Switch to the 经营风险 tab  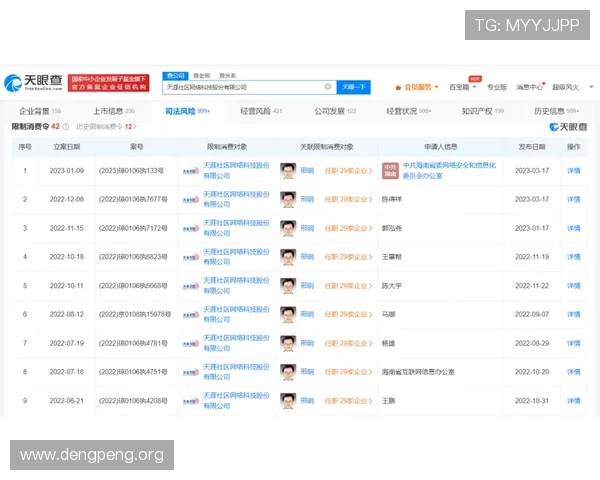pyautogui.click(x=261, y=111)
